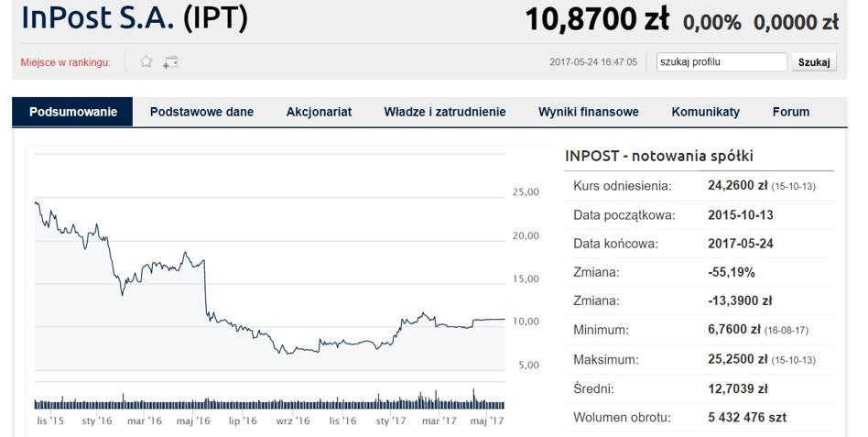Click the 20,00 chart axis label
Image resolution: width=868 pixels, height=437 pixels.
526,236
